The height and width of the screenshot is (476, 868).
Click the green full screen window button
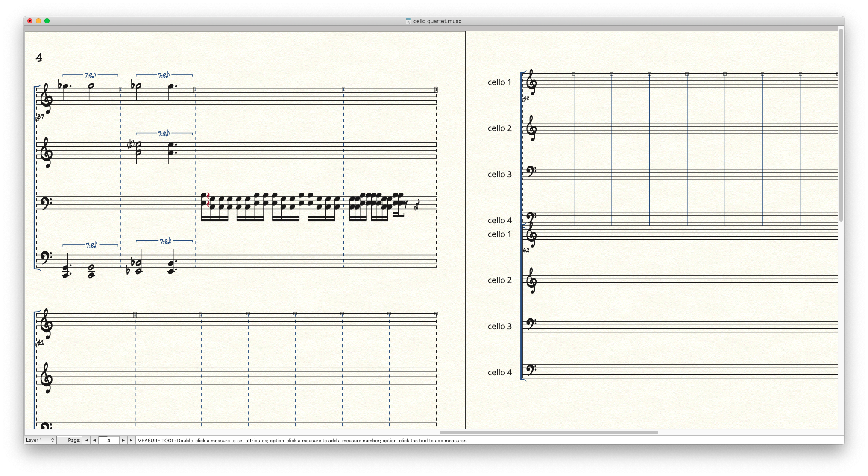pyautogui.click(x=47, y=21)
